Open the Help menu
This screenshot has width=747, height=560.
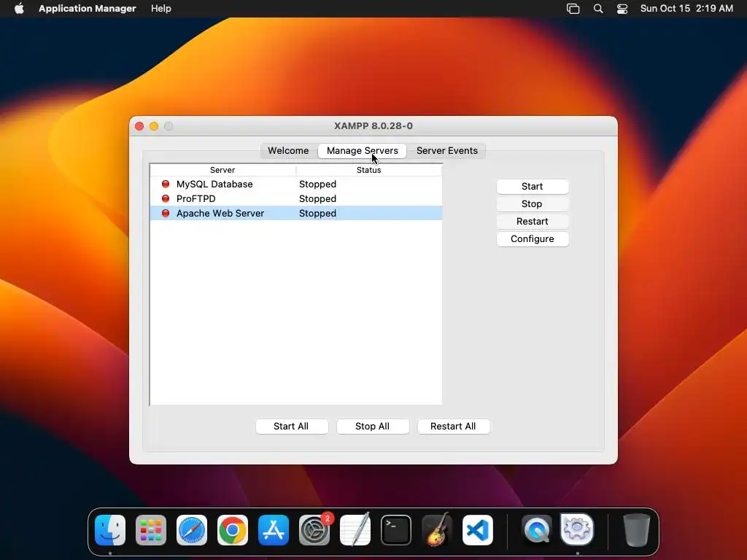[161, 9]
